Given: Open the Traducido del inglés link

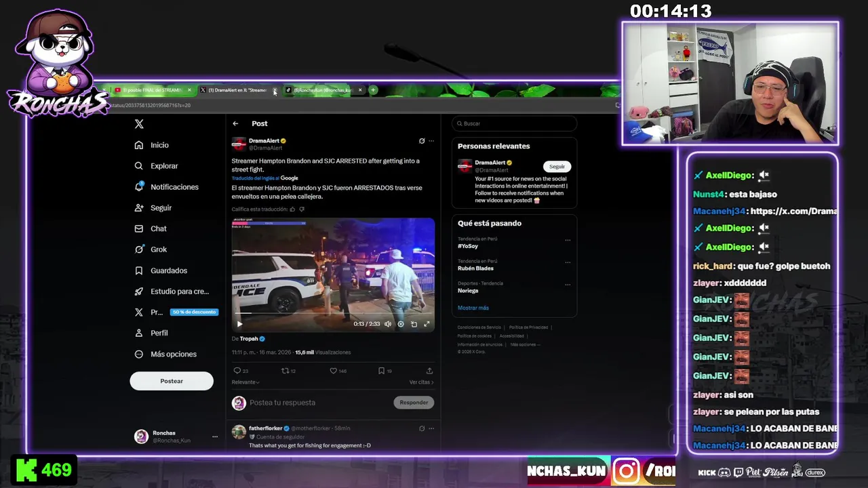Looking at the screenshot, I should click(255, 178).
